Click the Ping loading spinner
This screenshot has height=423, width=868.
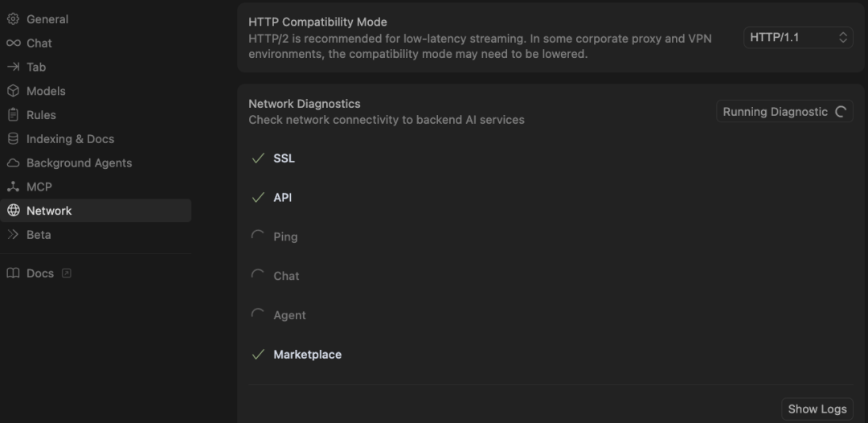tap(258, 236)
